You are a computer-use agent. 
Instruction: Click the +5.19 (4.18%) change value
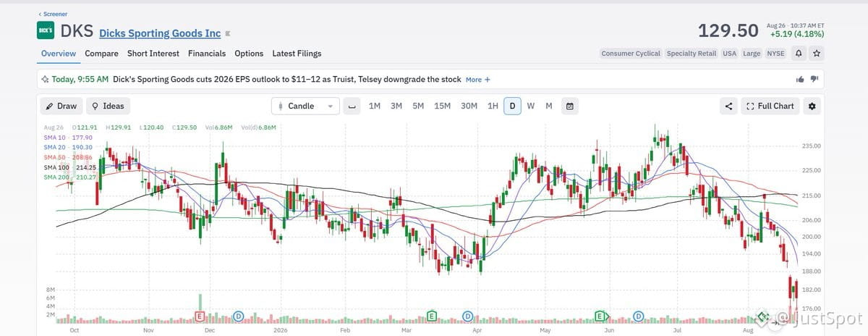click(796, 33)
